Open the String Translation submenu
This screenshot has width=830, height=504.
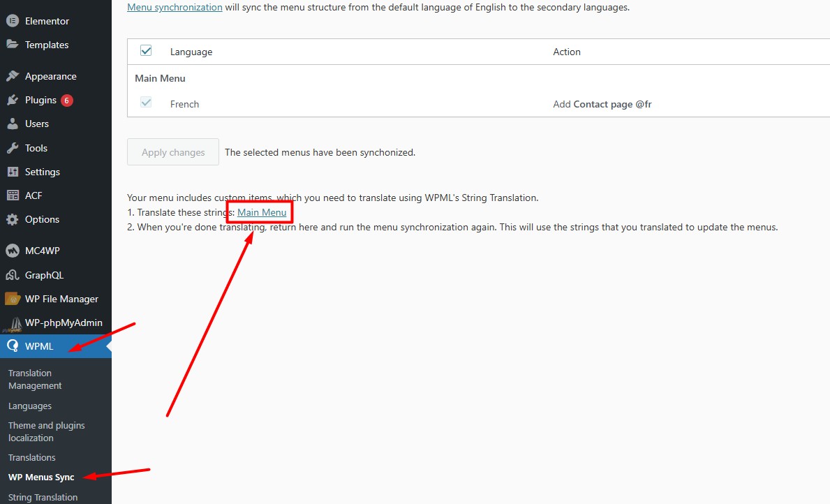pos(43,497)
